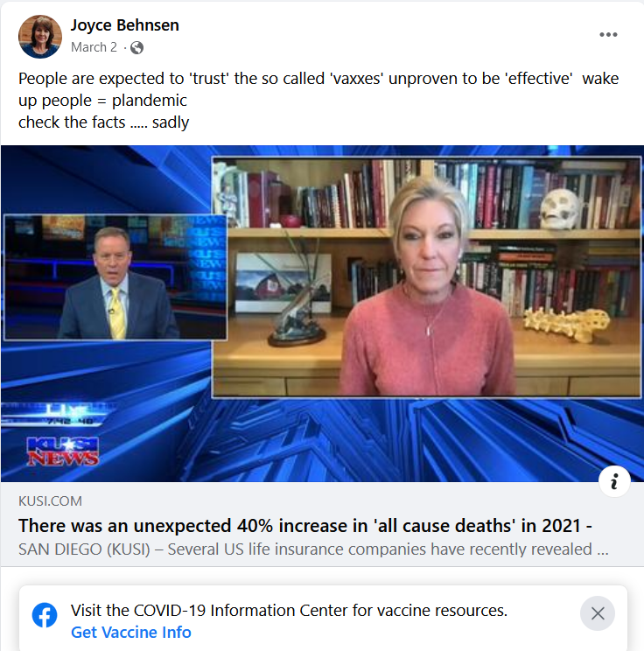Viewport: 644px width, 651px height.
Task: Click the March 2 post date
Action: tap(94, 47)
